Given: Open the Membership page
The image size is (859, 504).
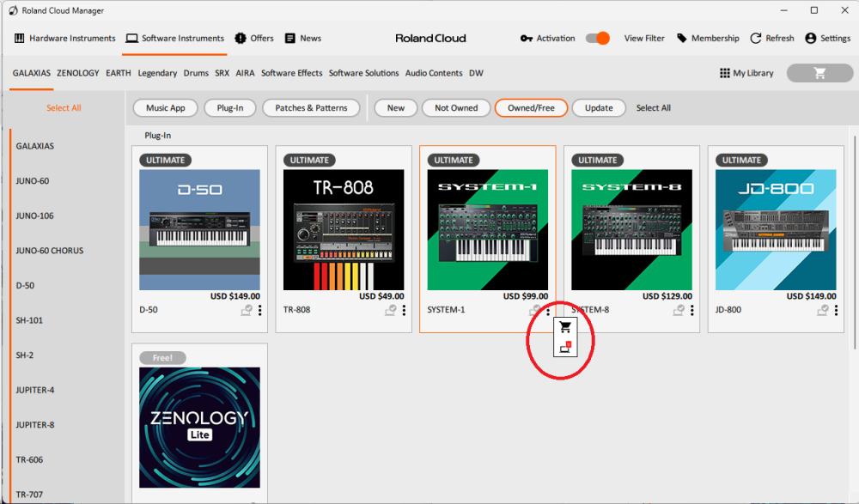Looking at the screenshot, I should 708,39.
